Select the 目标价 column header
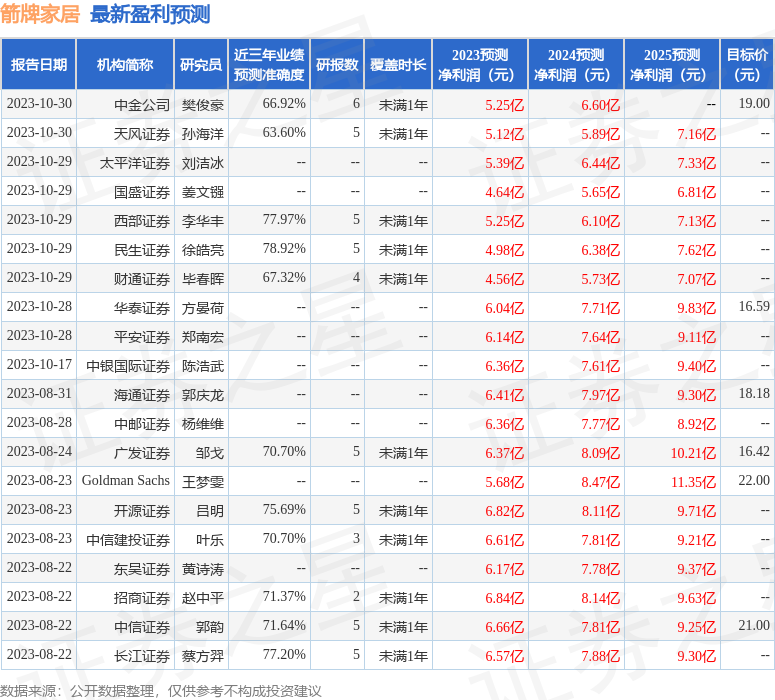Screen dimensions: 775x700 pyautogui.click(x=747, y=65)
